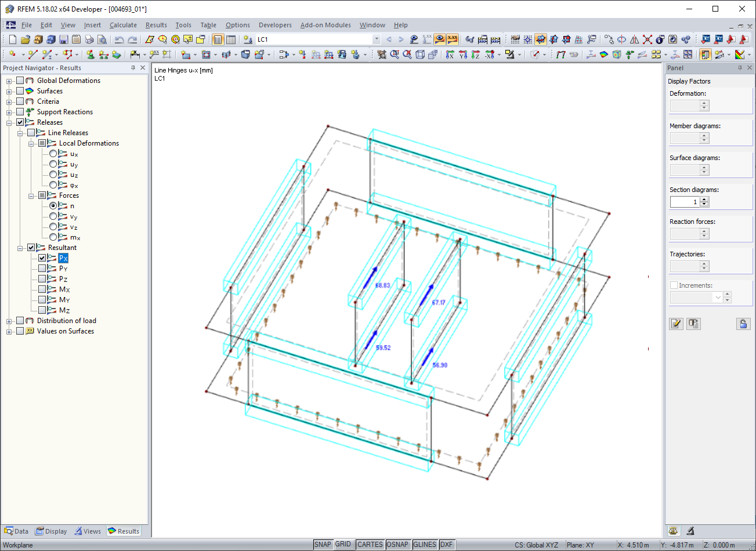The image size is (756, 551).
Task: Collapse the Forces tree node
Action: pos(31,195)
